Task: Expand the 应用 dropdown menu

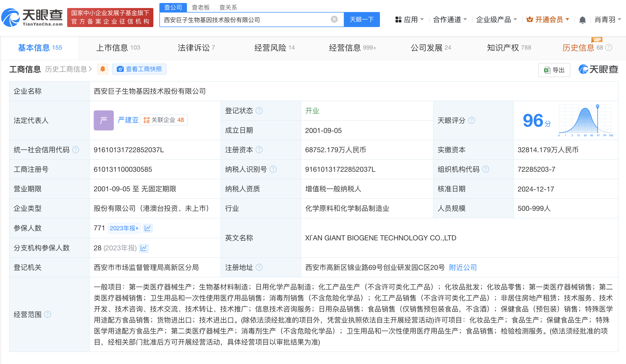Action: pos(409,20)
